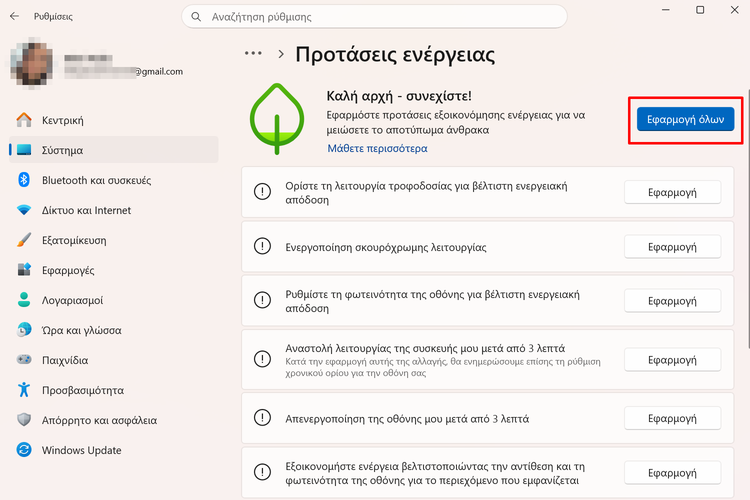The image size is (750, 500).
Task: Open the Δίκτυο και Internet section
Action: pyautogui.click(x=86, y=210)
